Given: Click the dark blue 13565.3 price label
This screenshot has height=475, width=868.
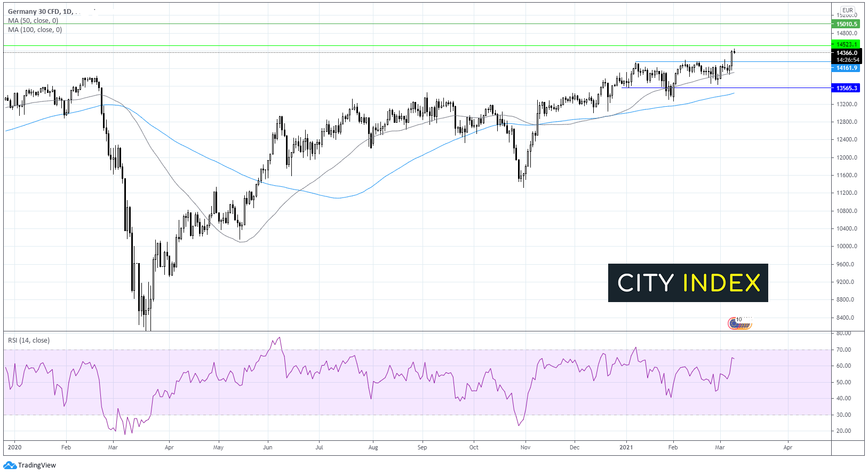Looking at the screenshot, I should 846,88.
